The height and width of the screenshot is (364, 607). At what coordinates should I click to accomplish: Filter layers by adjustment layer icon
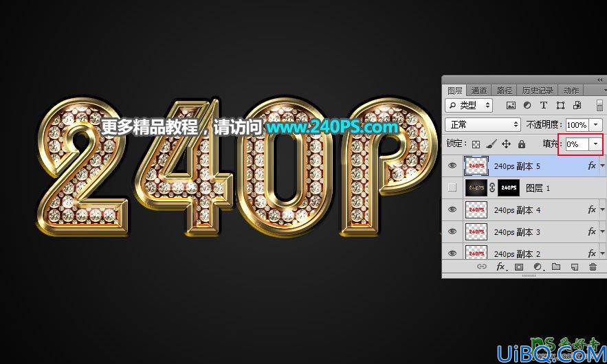(527, 105)
